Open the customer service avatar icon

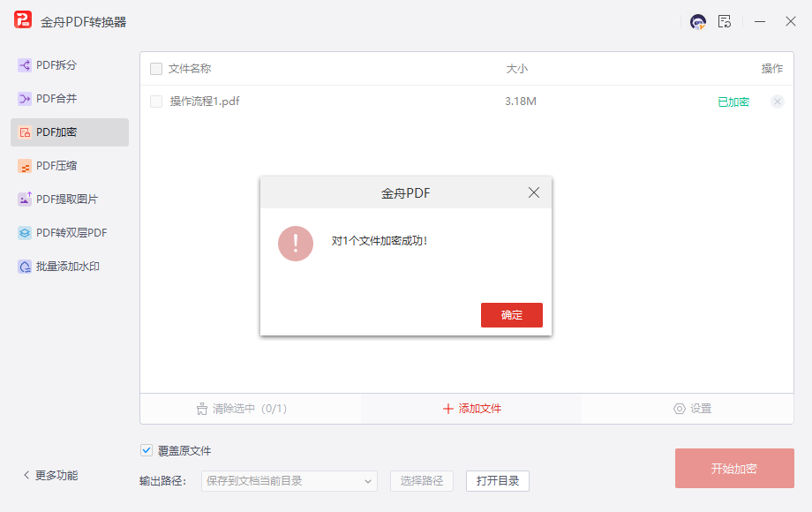point(698,22)
